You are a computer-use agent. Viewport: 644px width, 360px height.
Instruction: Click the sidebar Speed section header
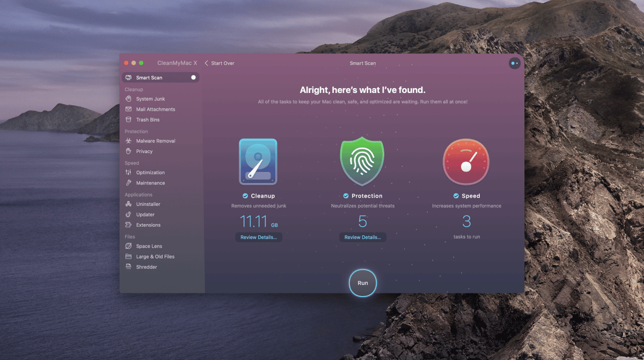coord(131,163)
